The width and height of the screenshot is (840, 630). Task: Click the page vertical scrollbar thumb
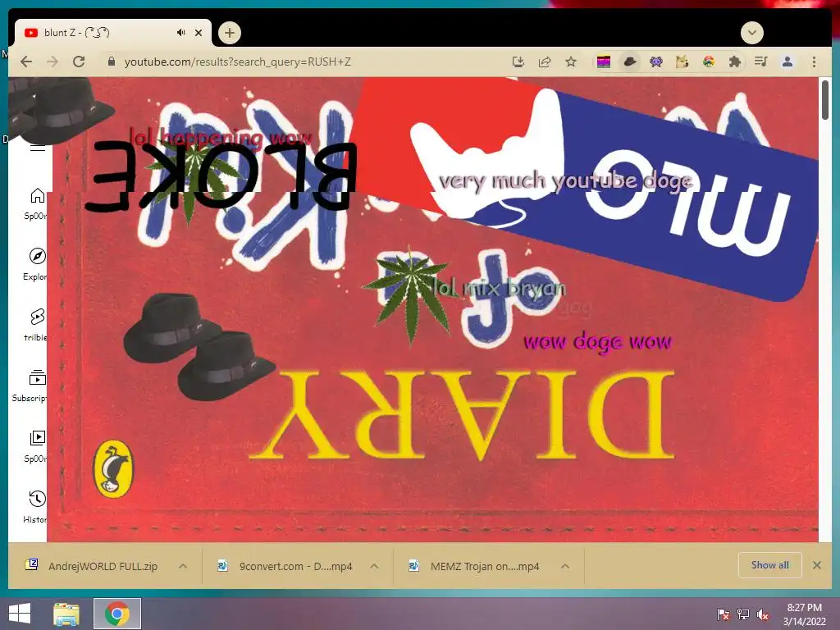pyautogui.click(x=825, y=100)
